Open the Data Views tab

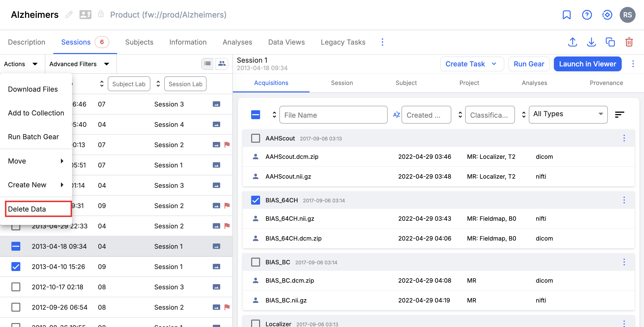point(286,42)
